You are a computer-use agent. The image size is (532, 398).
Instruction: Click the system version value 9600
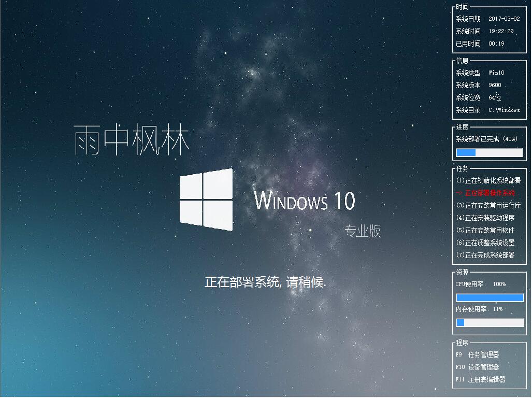click(495, 85)
